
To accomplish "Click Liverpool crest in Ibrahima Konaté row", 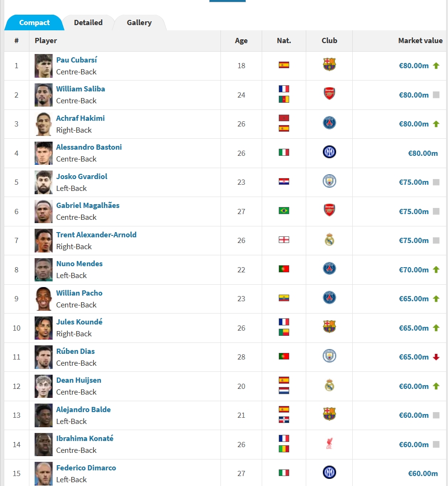I will pos(329,444).
